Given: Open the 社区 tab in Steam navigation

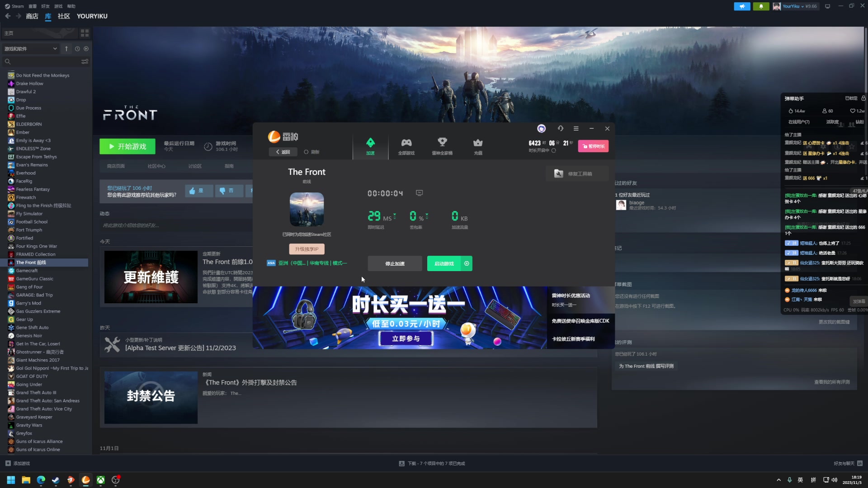Looking at the screenshot, I should [x=64, y=16].
